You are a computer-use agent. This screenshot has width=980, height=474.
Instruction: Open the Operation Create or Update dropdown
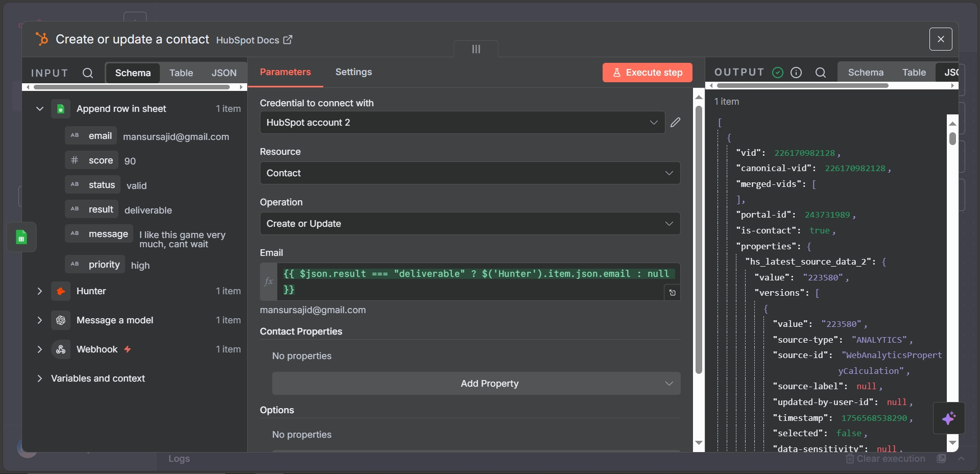[470, 224]
